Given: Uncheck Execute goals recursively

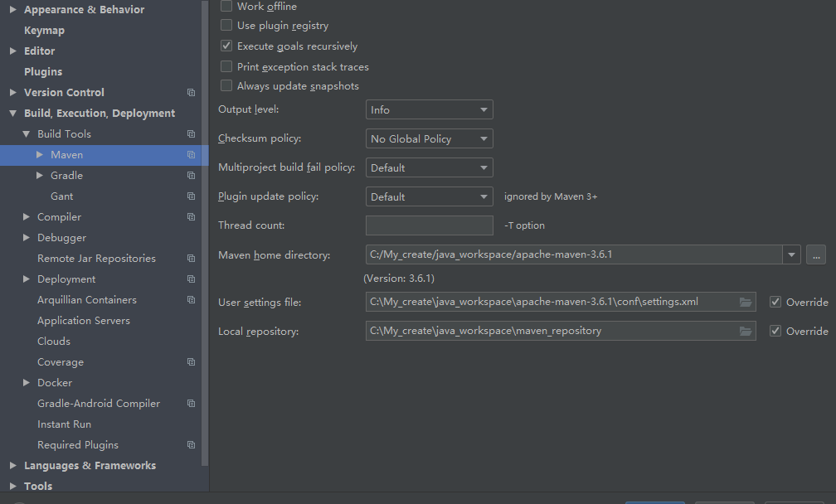Looking at the screenshot, I should click(226, 46).
